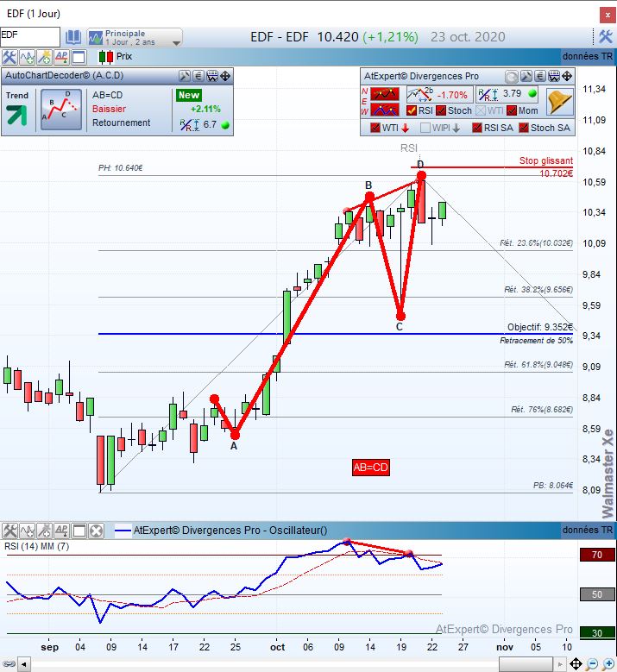Click the 2b -1.70% indicator box
The height and width of the screenshot is (672, 617).
coord(439,94)
